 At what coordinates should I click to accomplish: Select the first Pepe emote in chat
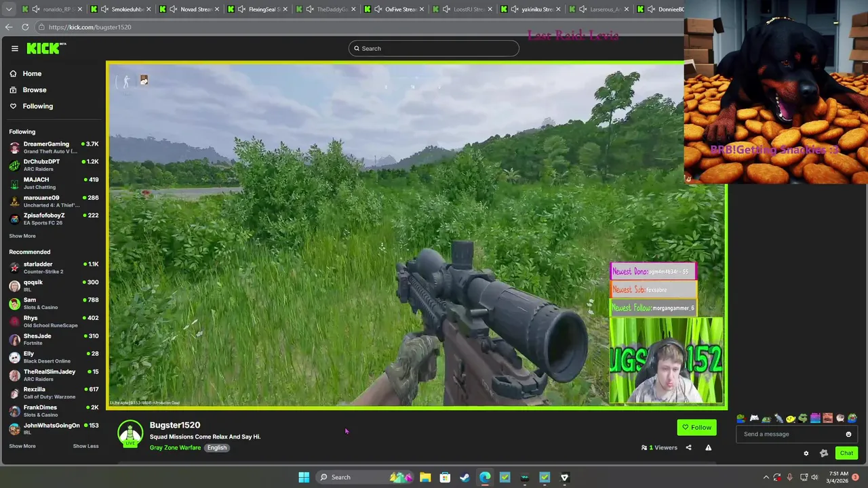pos(741,418)
